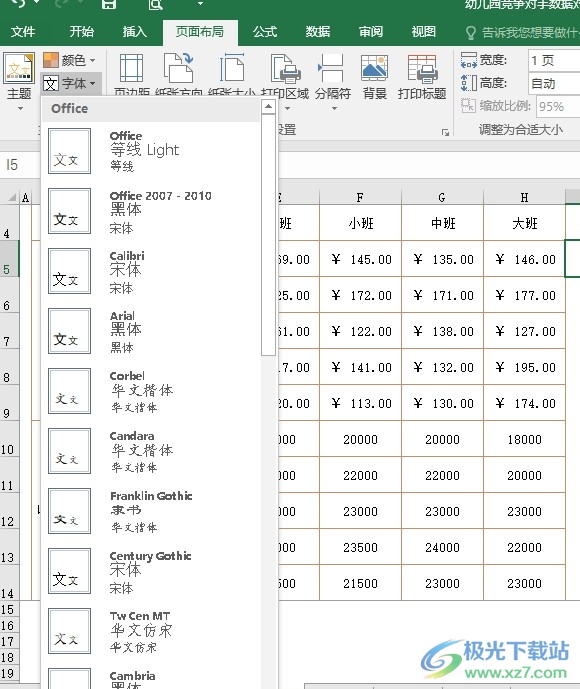Select the Office 2007 - 2010 font theme
The image size is (580, 689).
click(151, 211)
